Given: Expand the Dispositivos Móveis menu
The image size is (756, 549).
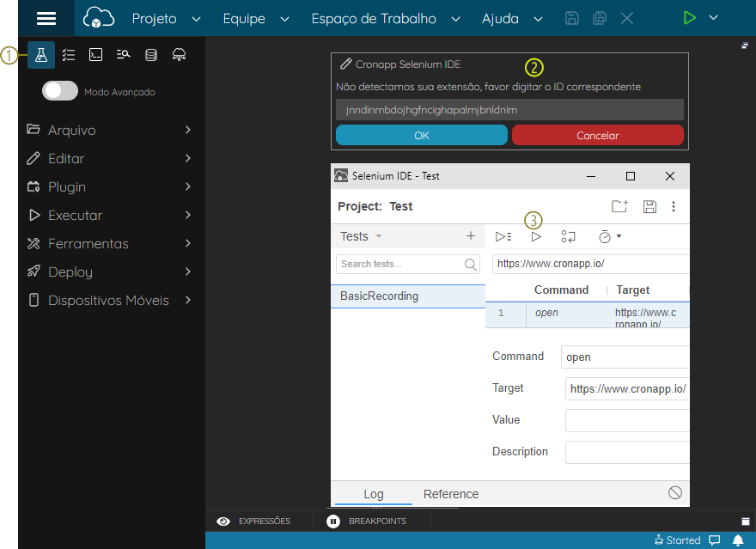Looking at the screenshot, I should click(x=109, y=301).
